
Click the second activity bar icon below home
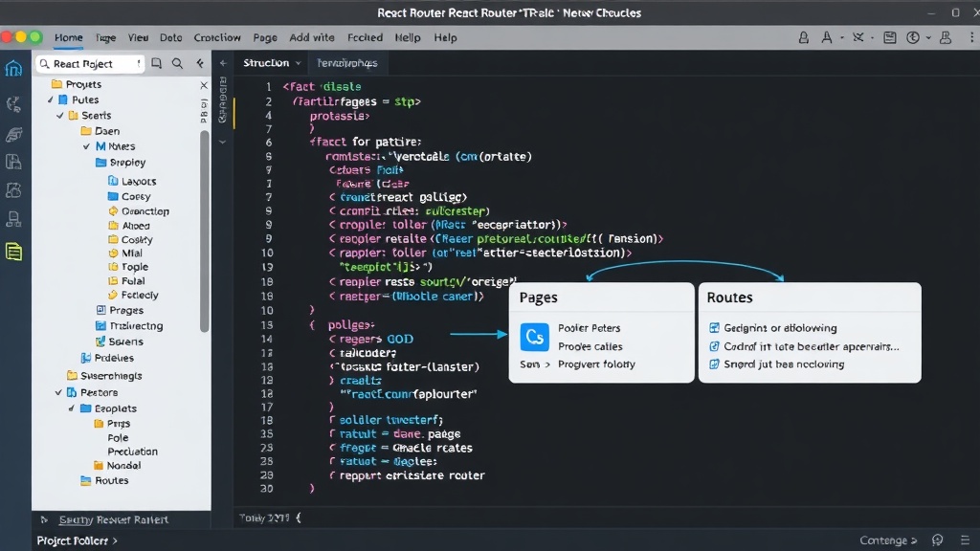(13, 103)
